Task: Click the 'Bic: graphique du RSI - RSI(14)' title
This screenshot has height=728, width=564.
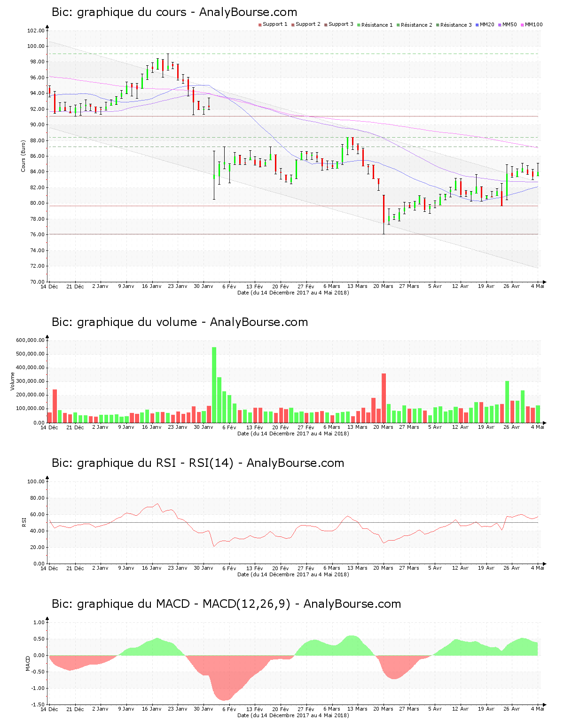Action: point(142,463)
